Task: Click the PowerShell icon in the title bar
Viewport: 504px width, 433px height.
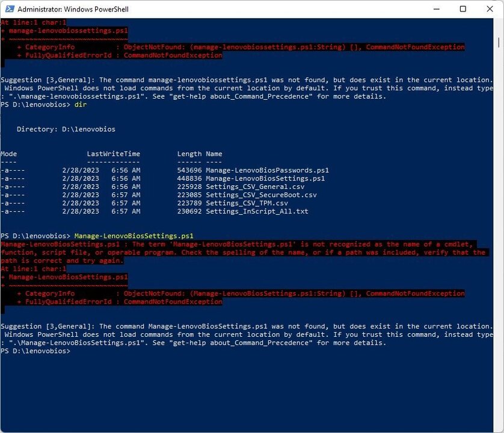Action: tap(8, 9)
